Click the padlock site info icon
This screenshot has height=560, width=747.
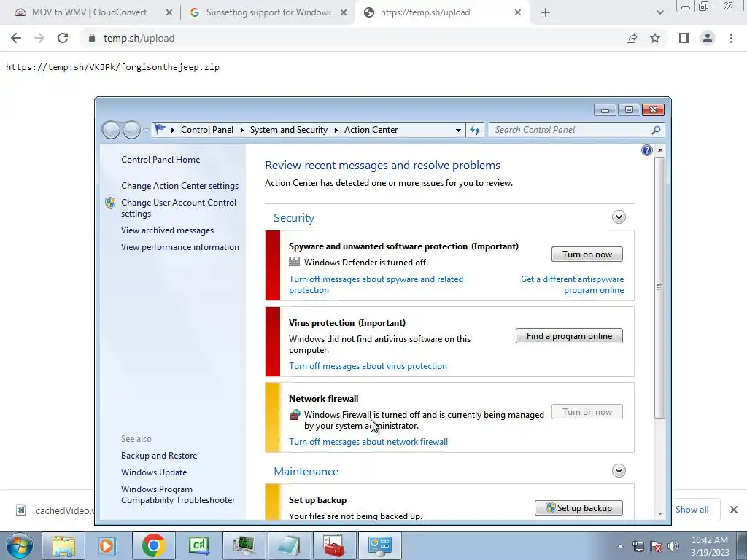coord(92,38)
